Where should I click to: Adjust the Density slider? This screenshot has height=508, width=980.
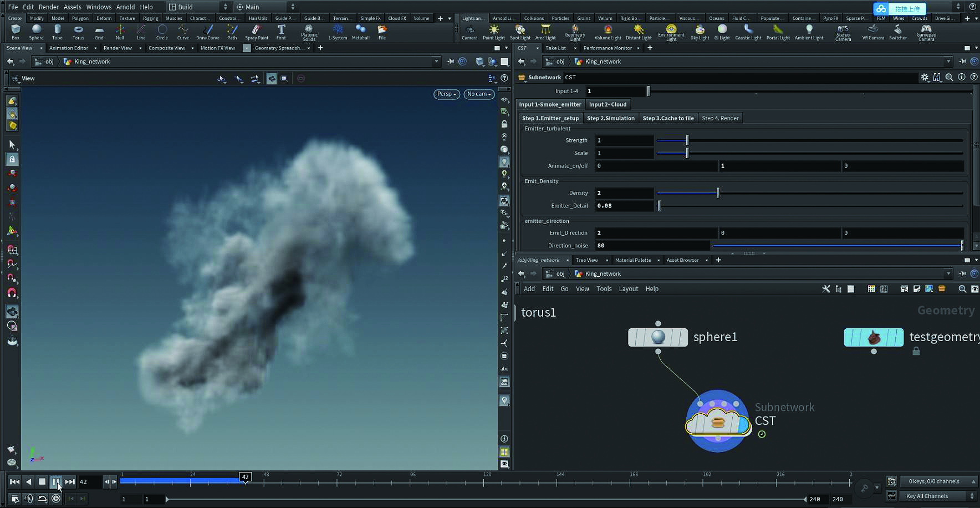(718, 193)
